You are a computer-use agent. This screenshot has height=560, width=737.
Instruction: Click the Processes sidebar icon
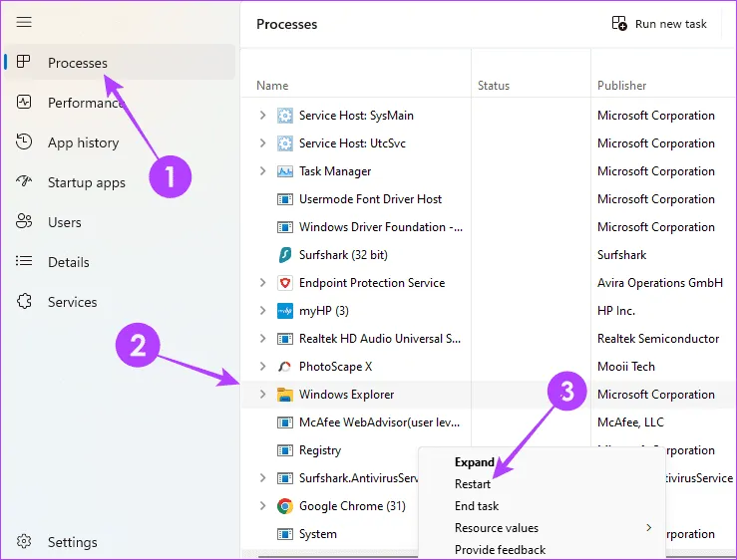click(24, 62)
